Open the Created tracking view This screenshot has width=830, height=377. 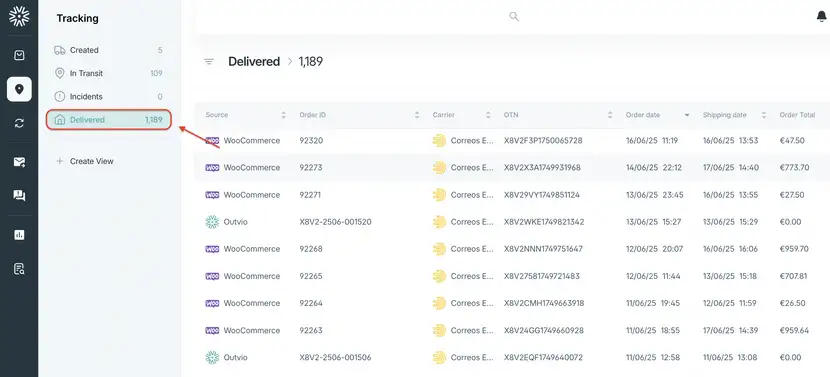109,50
